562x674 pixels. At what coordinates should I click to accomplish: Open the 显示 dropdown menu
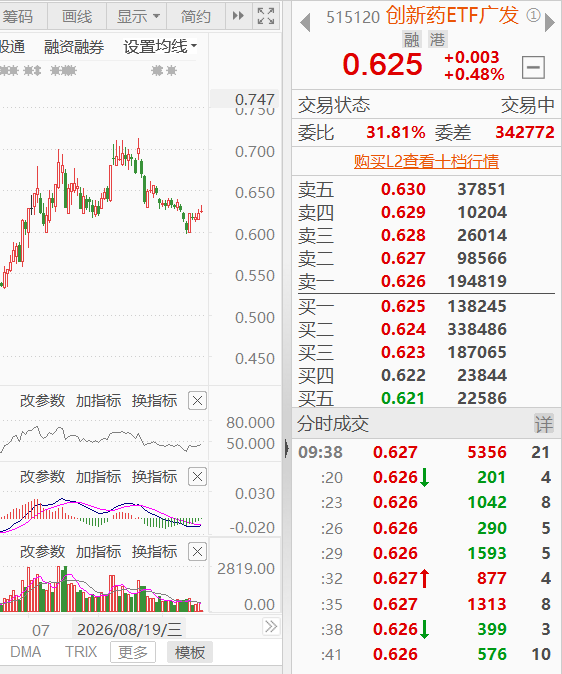tap(138, 16)
